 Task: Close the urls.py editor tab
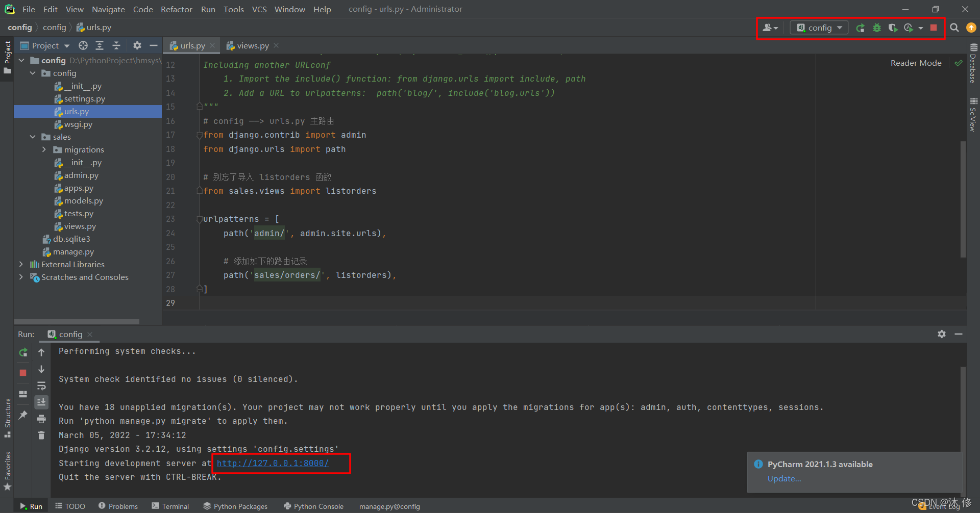coord(212,45)
